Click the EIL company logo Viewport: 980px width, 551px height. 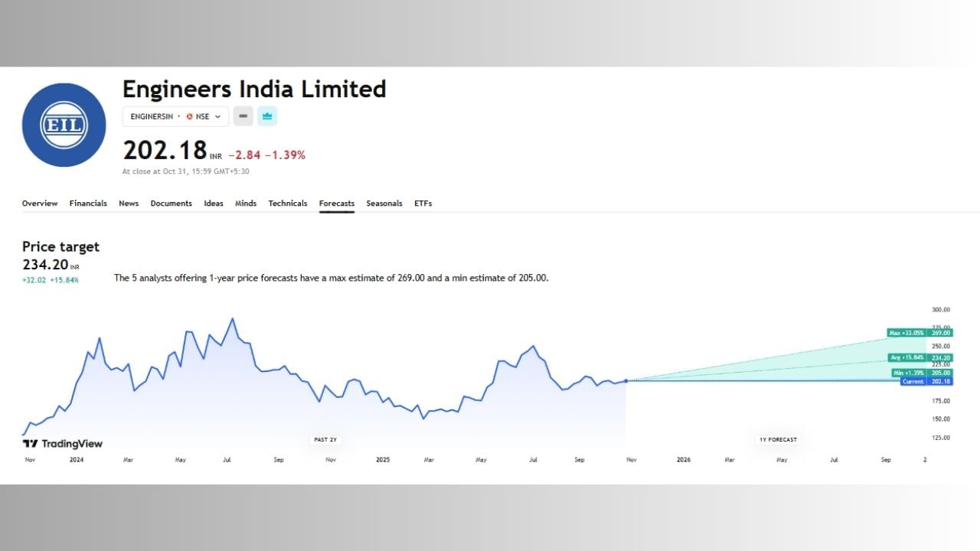64,126
